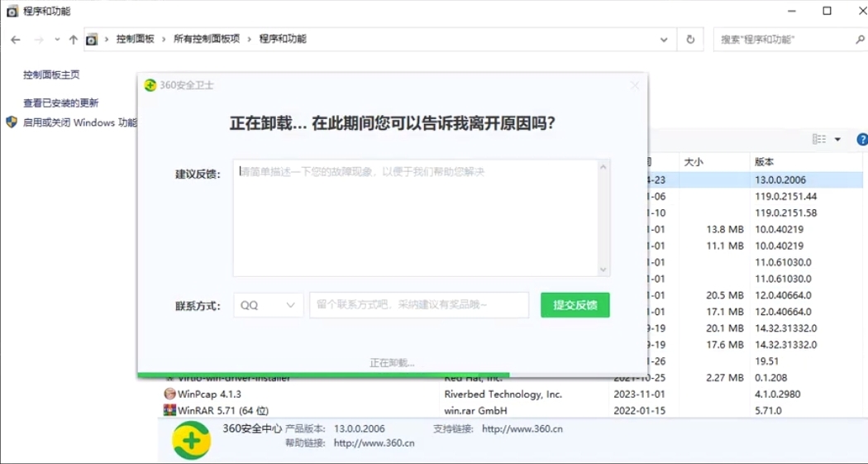This screenshot has height=464, width=868.
Task: Click publisher win.rar GmbH
Action: tap(475, 411)
